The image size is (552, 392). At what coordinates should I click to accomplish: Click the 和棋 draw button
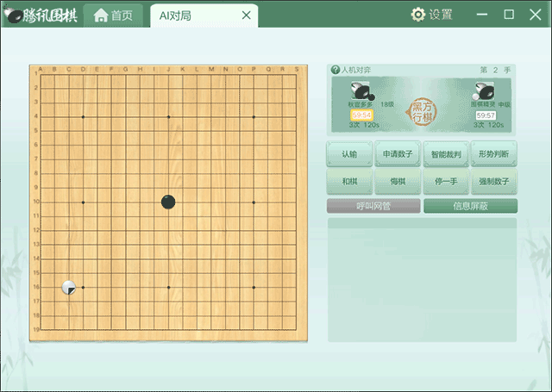coord(349,182)
